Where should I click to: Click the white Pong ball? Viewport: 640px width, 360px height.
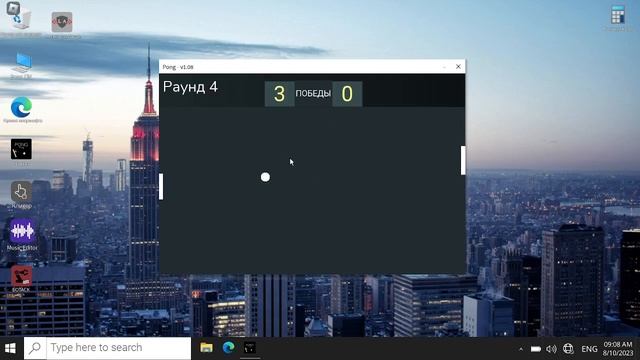pyautogui.click(x=265, y=177)
